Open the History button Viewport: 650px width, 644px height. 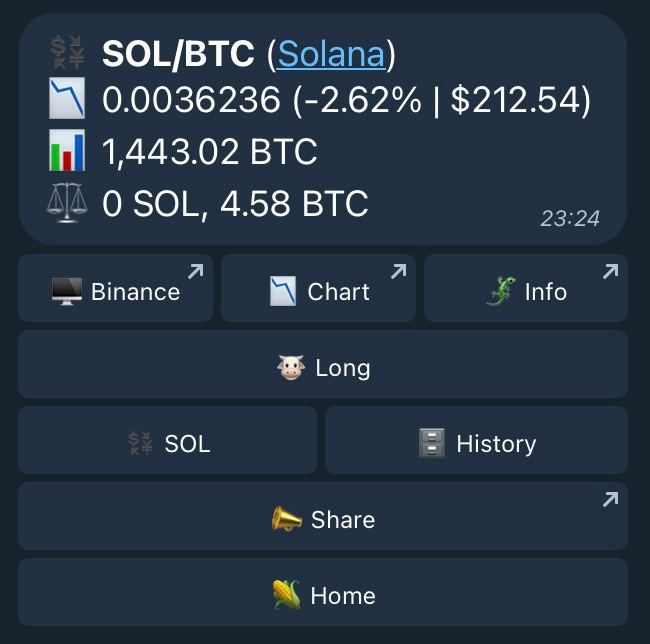click(476, 440)
